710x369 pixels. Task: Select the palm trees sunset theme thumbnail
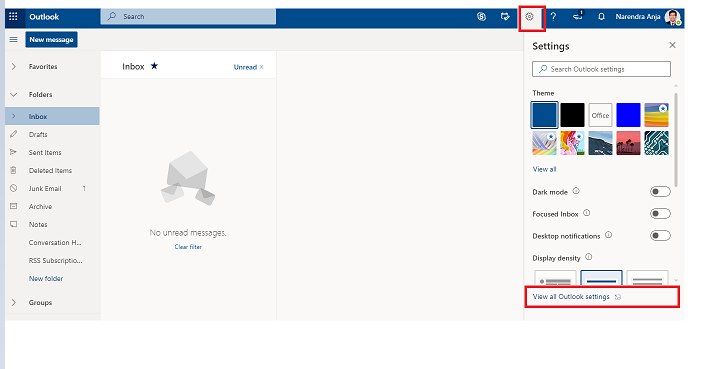point(628,143)
